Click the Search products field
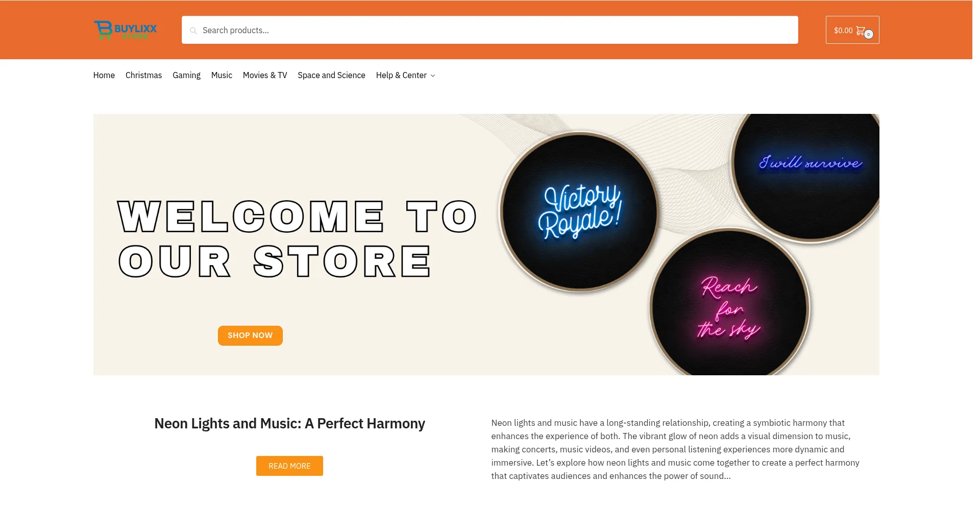 click(x=490, y=30)
